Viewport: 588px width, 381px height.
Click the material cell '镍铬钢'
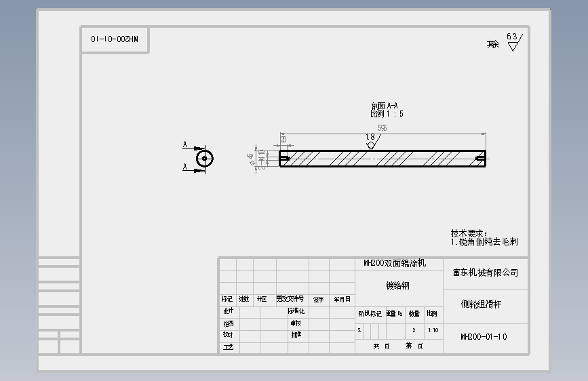397,286
